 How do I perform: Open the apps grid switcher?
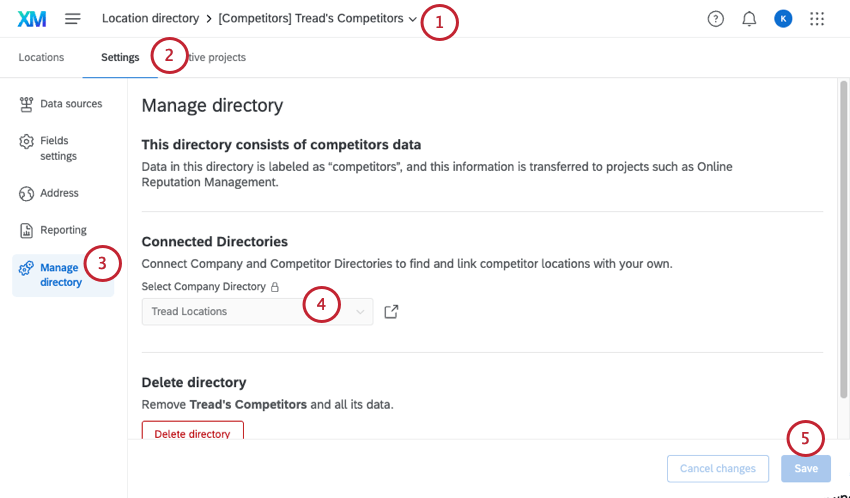[x=817, y=19]
